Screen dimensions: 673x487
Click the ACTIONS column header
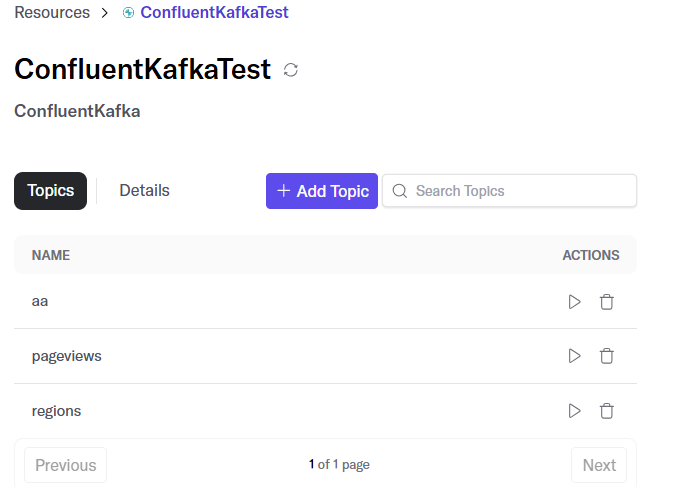coord(591,255)
